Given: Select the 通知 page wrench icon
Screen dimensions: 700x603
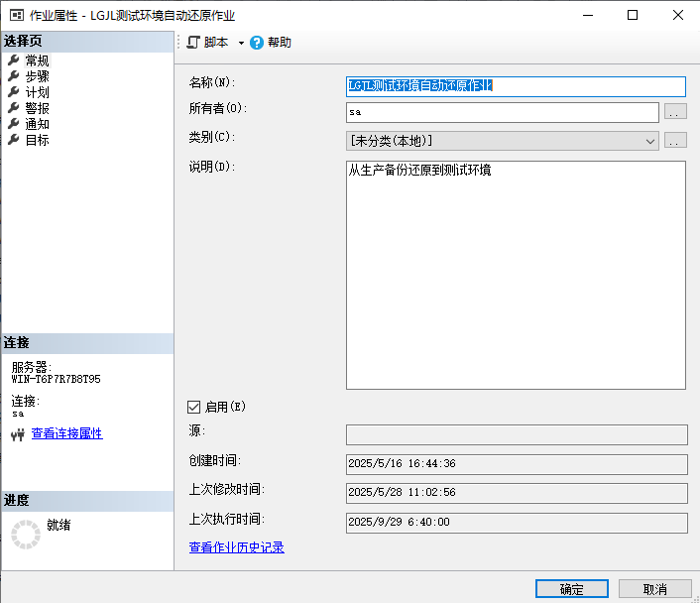Looking at the screenshot, I should 14,124.
